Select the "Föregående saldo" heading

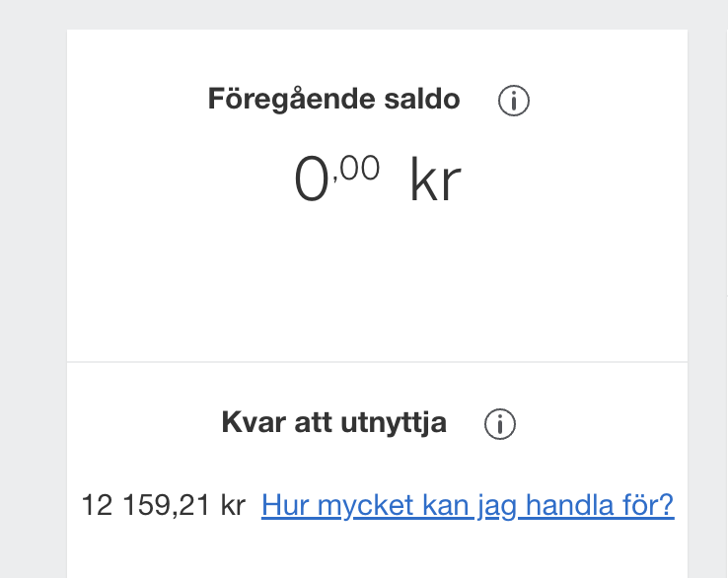[333, 100]
